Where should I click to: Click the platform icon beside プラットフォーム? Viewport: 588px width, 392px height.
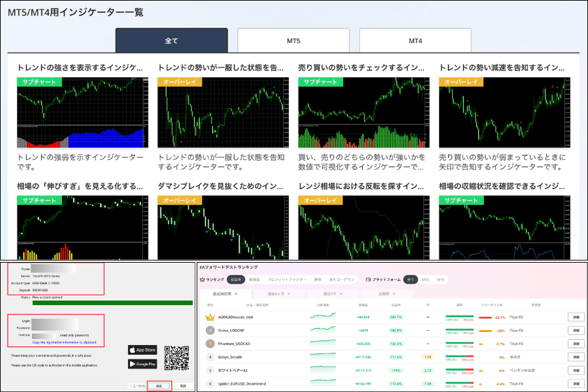(x=368, y=280)
